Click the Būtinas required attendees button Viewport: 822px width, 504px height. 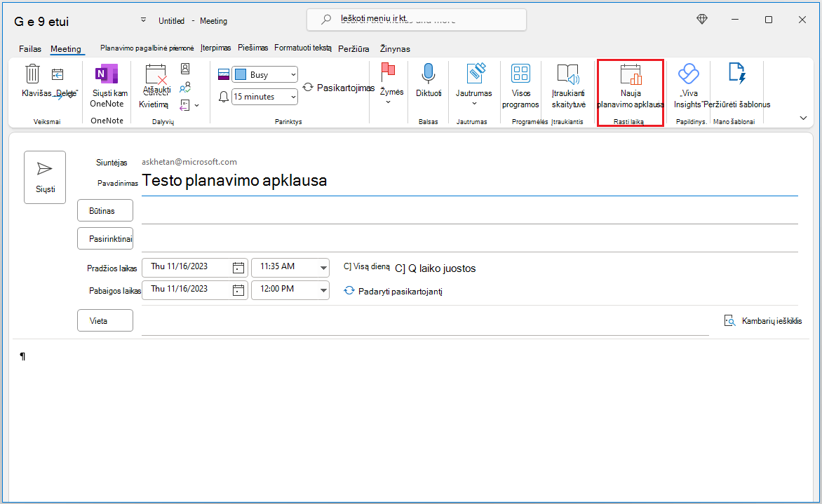pyautogui.click(x=105, y=210)
